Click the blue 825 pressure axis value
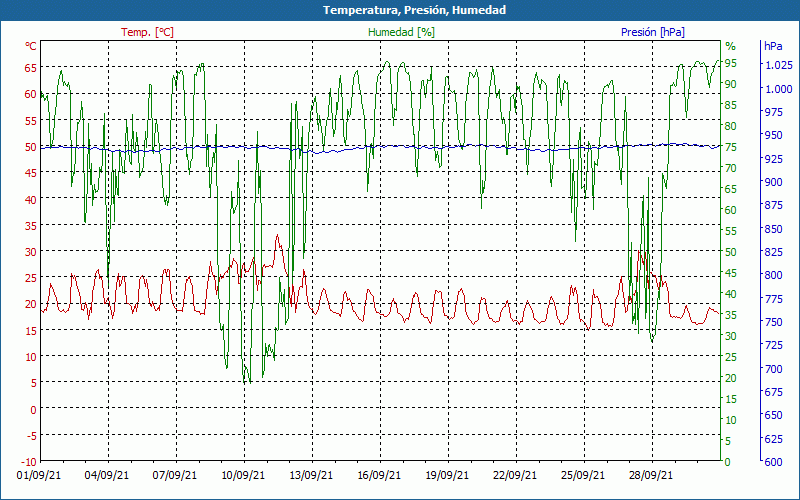This screenshot has width=800, height=500. click(773, 252)
